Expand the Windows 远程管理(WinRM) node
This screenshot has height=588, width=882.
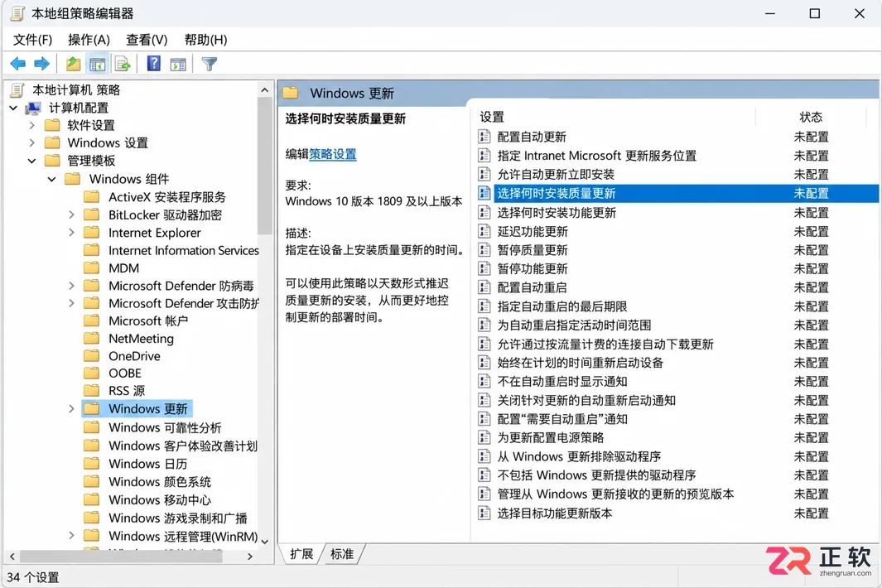pyautogui.click(x=71, y=536)
